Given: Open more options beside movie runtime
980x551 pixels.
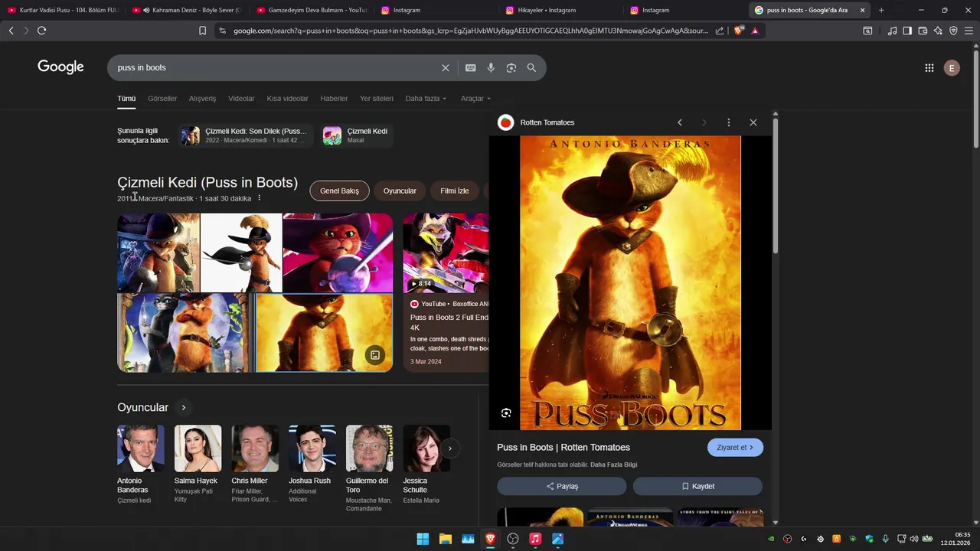Looking at the screenshot, I should [259, 198].
